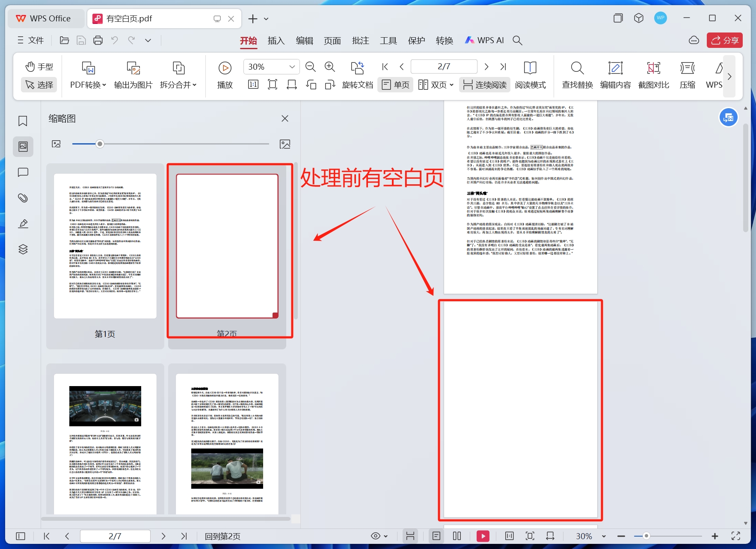
Task: Set zoom to actual size 1:1
Action: (x=252, y=84)
